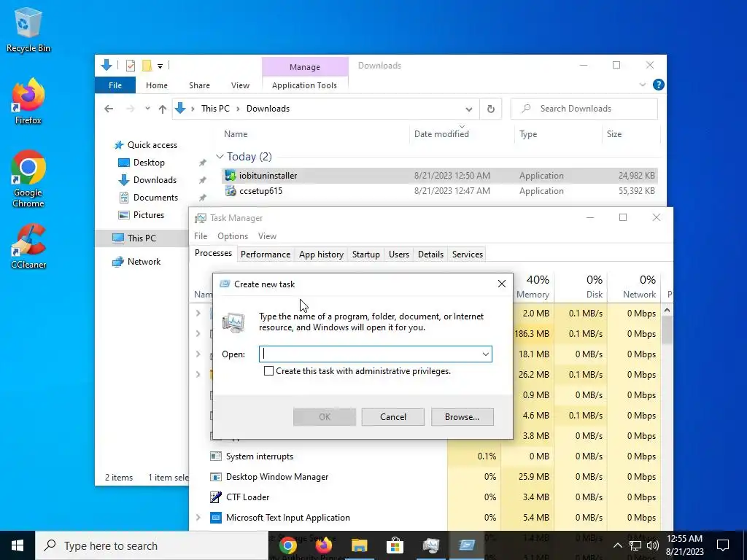Go up one folder level in Explorer
Viewport: 747px width, 560px height.
point(163,109)
